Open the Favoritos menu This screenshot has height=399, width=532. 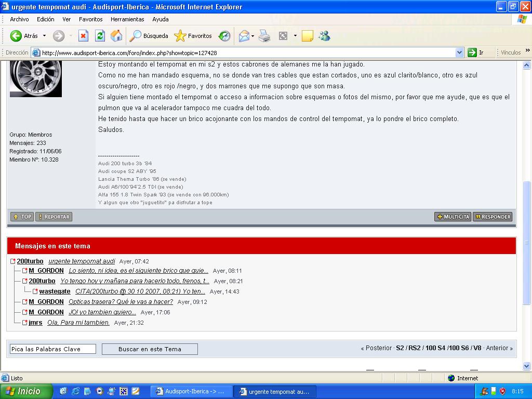90,19
